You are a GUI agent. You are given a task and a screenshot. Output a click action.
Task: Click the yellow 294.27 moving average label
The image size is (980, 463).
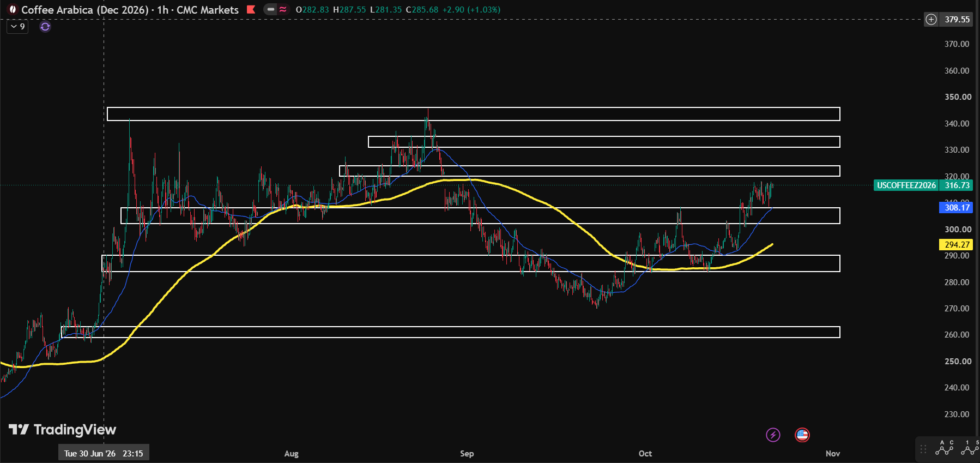tap(957, 244)
